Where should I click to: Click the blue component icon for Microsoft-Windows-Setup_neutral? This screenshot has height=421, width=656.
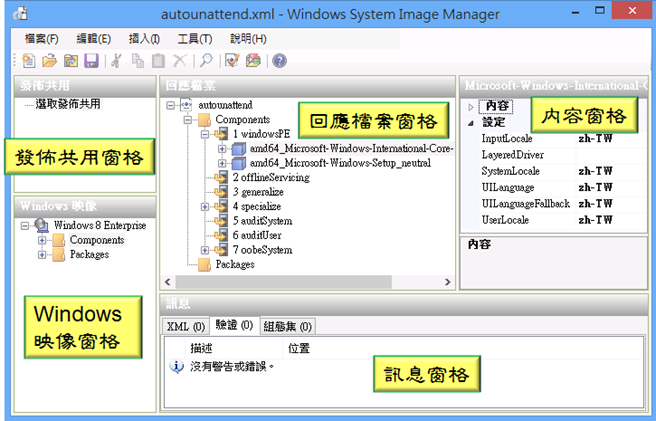238,163
